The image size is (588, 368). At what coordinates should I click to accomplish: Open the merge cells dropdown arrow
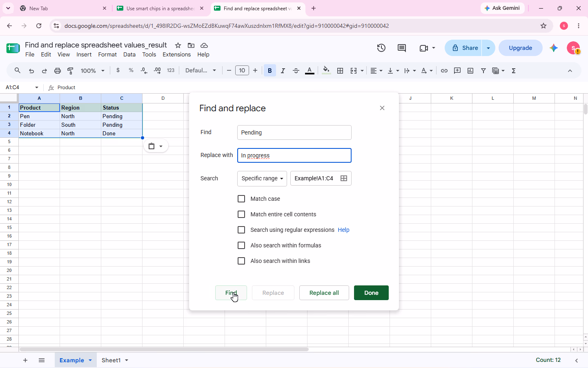coord(362,71)
